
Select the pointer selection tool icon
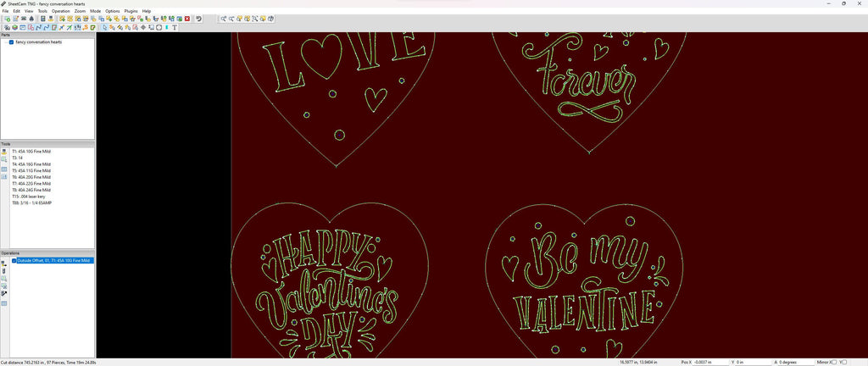104,27
